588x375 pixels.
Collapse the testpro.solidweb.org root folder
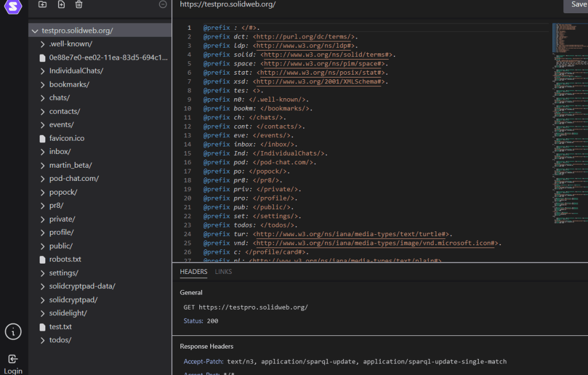pos(36,31)
